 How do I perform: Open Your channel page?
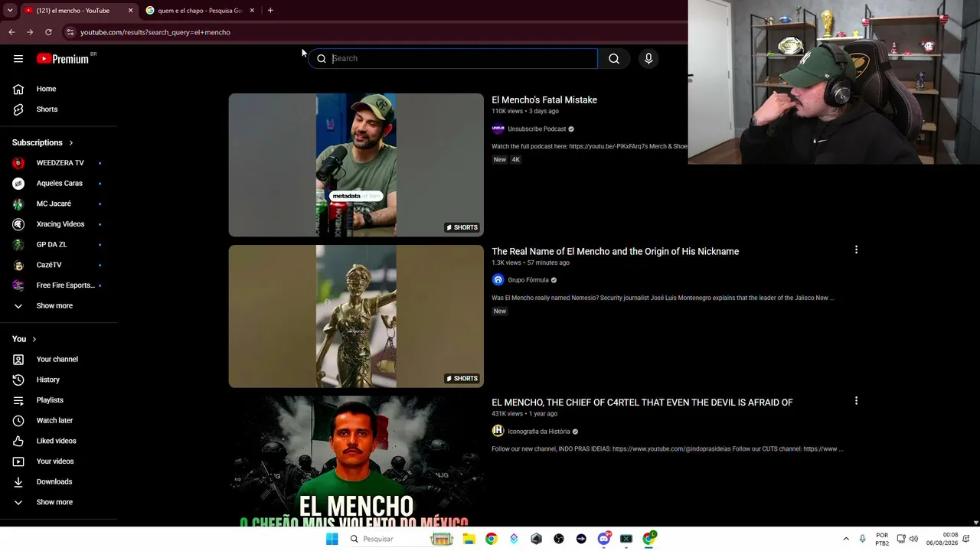click(x=59, y=360)
